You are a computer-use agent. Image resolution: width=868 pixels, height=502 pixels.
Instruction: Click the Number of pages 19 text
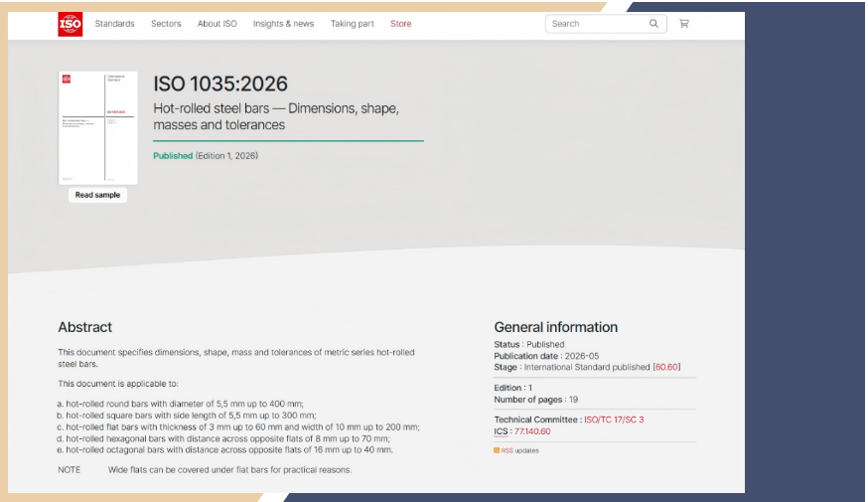(536, 400)
